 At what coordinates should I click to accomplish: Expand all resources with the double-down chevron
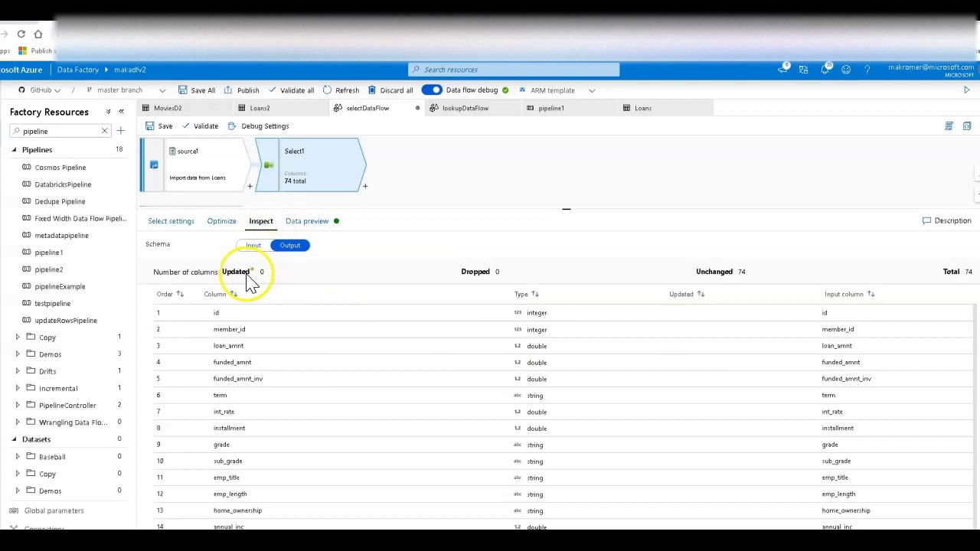click(108, 112)
